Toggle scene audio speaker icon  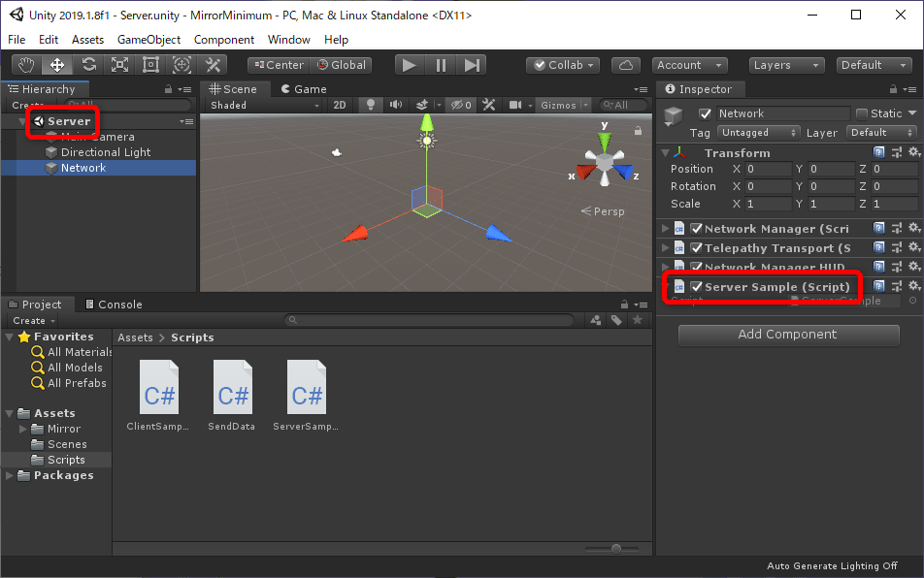[x=395, y=105]
